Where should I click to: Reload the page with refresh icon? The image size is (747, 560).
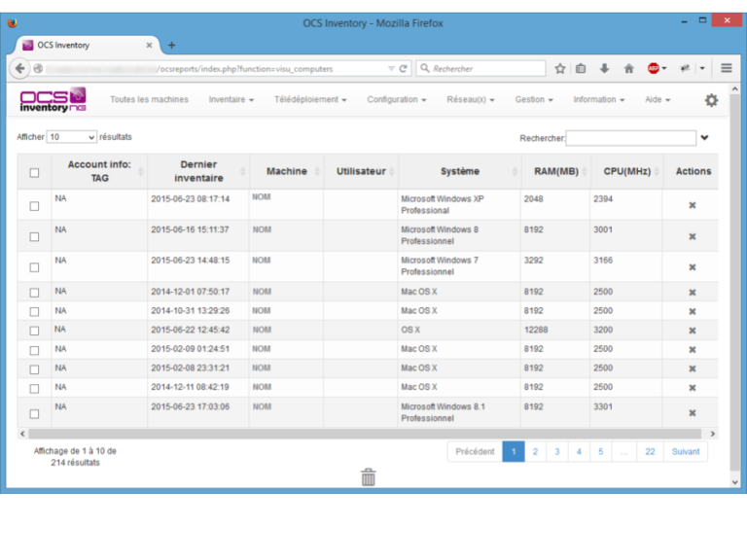tap(404, 69)
